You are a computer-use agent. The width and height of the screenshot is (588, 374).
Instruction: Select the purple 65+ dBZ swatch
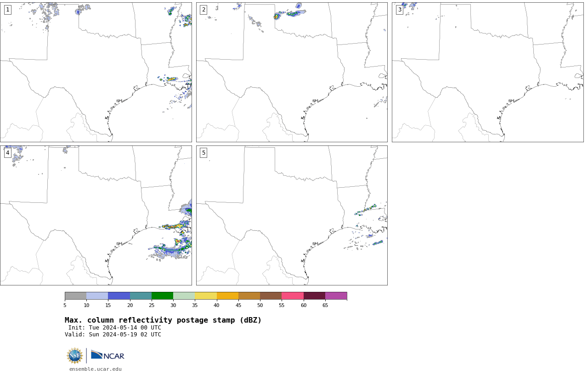(336, 296)
